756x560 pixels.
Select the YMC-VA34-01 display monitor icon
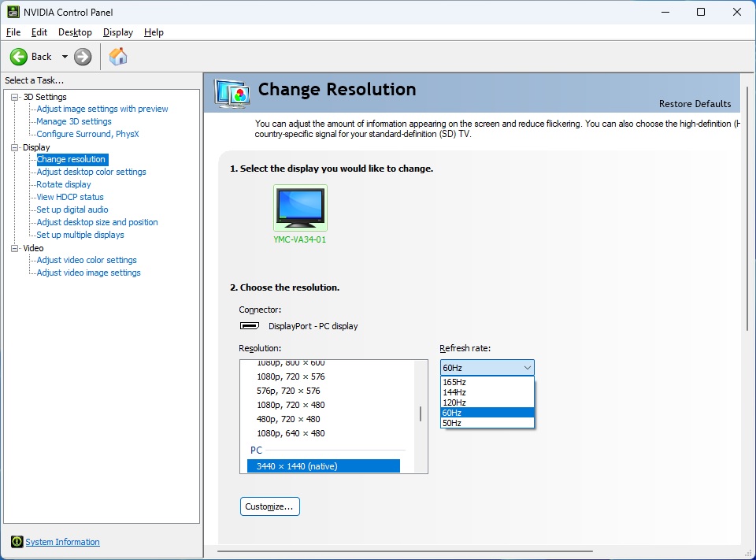(300, 208)
